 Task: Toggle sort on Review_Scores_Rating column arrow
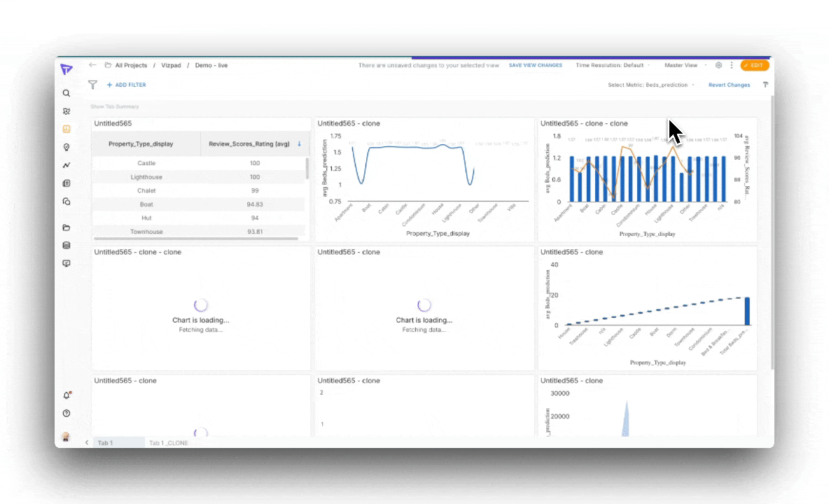[300, 144]
